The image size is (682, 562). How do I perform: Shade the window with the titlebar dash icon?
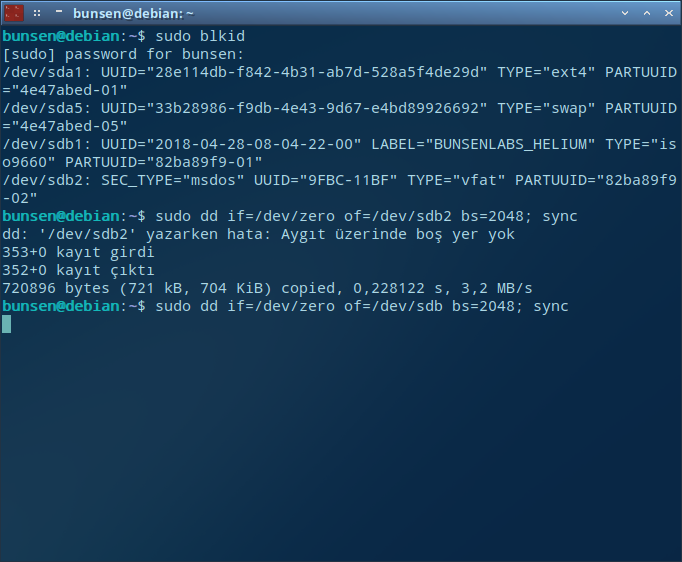[59, 11]
